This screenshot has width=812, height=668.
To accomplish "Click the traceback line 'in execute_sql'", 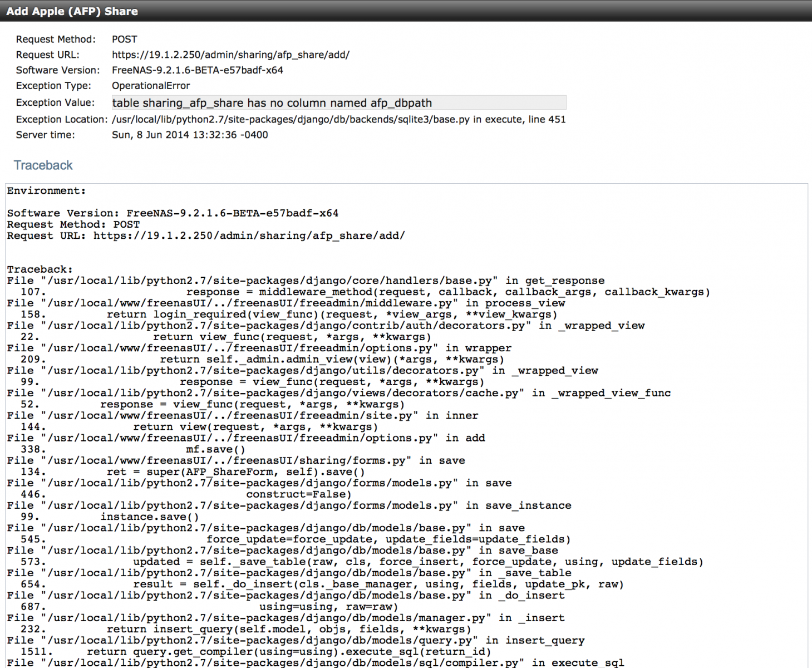I will click(315, 662).
